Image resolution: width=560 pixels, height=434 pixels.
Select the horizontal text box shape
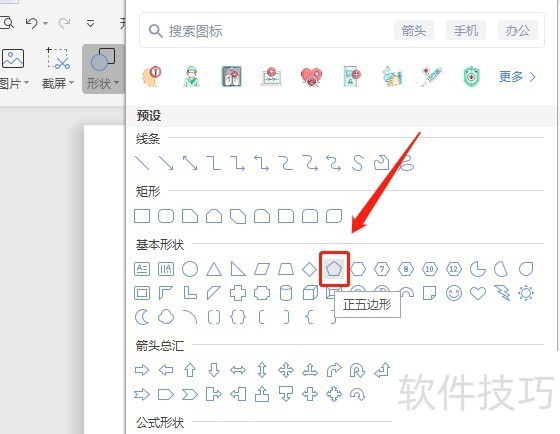(142, 269)
